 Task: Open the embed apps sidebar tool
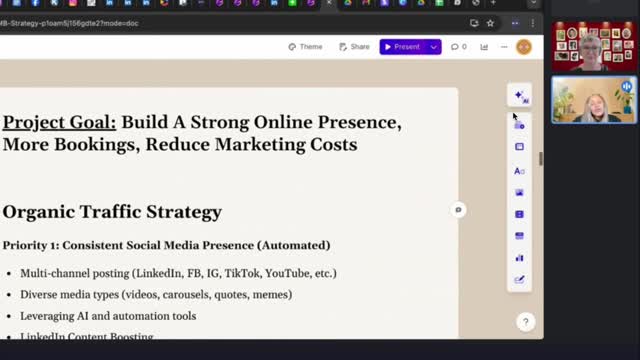click(519, 236)
